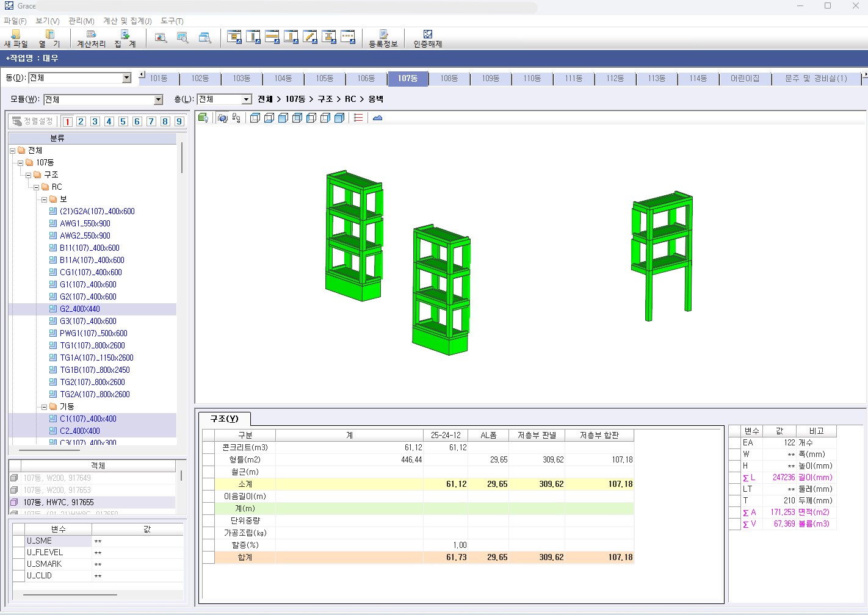Select the footprints walk-through tool
868x615 pixels.
coord(236,118)
